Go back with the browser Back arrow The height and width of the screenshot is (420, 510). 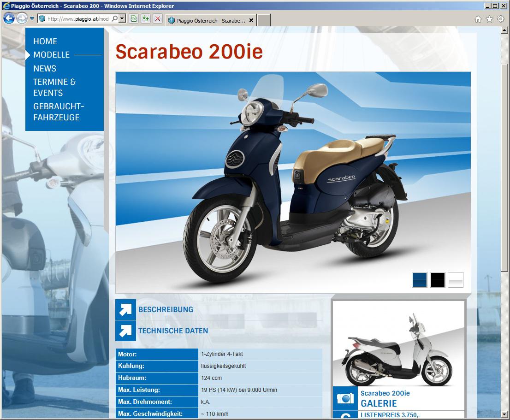[9, 18]
